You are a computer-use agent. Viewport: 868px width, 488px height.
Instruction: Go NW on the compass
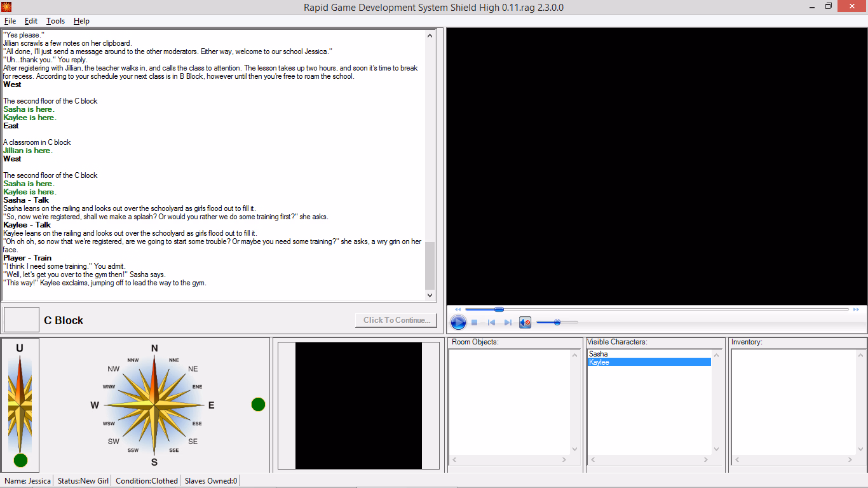click(x=114, y=369)
